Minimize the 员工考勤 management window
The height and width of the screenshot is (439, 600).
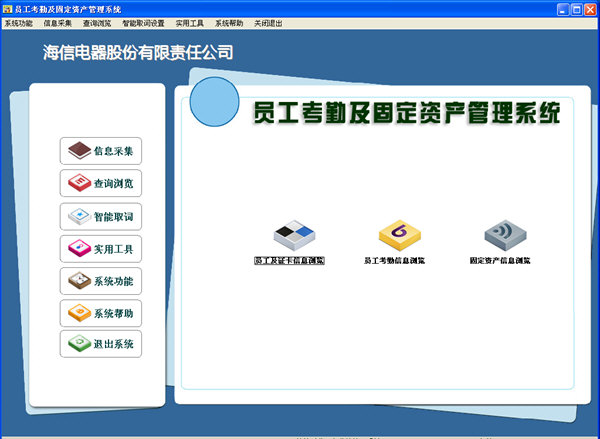coord(559,8)
